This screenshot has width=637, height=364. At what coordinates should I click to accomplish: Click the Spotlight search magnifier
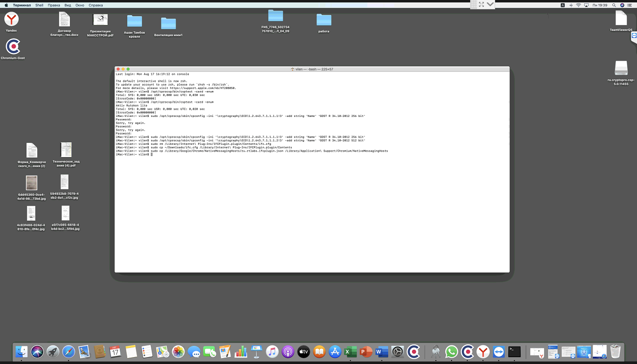(x=614, y=5)
